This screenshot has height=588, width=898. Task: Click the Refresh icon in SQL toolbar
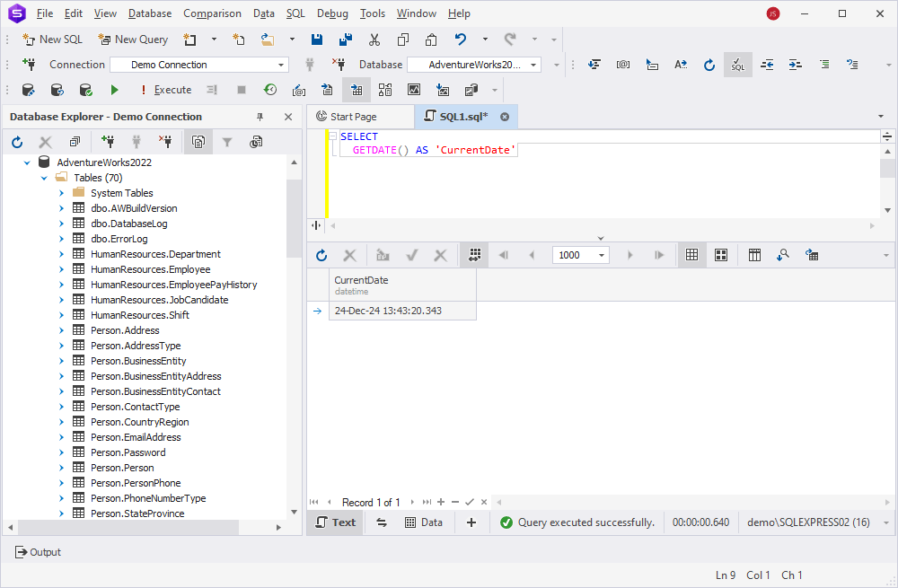point(709,65)
